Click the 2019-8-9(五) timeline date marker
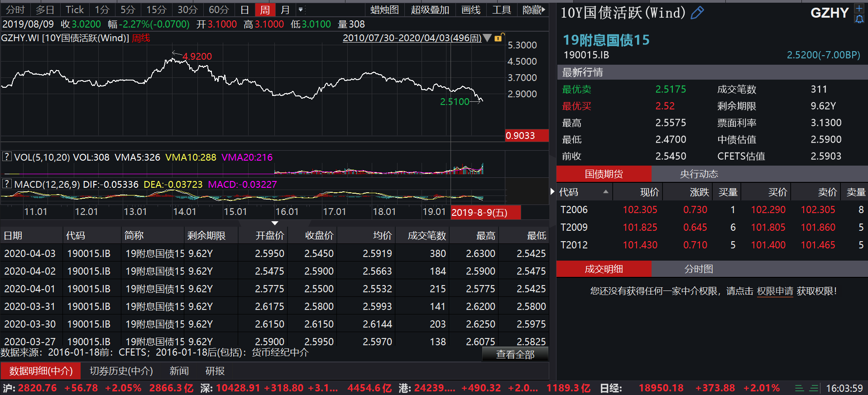The height and width of the screenshot is (395, 868). click(x=485, y=212)
